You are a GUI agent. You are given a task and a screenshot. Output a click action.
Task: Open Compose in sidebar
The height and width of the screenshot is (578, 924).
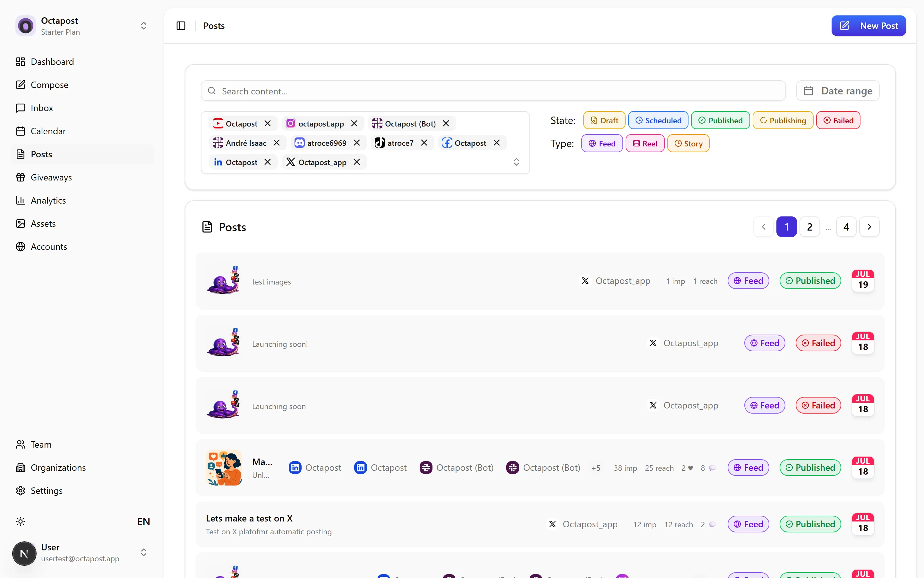click(x=82, y=85)
